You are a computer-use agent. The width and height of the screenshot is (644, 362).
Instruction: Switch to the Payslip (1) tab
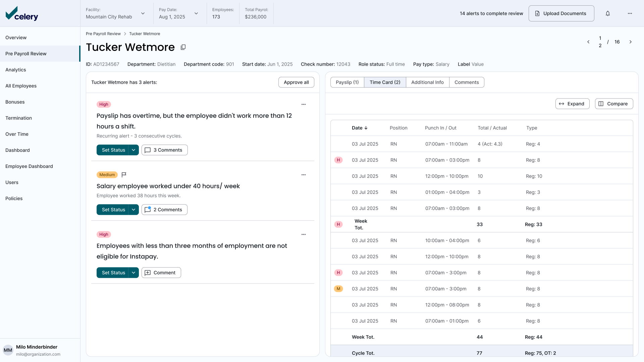(347, 82)
